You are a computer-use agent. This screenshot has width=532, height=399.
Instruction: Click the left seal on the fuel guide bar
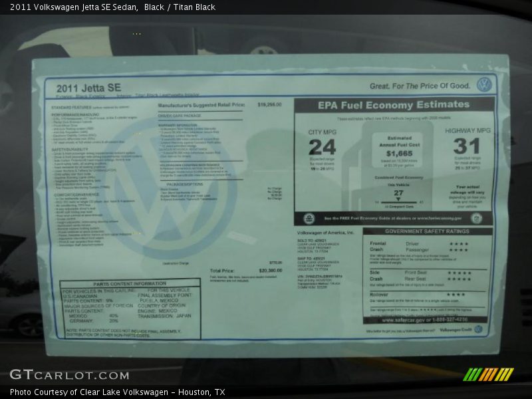[309, 218]
